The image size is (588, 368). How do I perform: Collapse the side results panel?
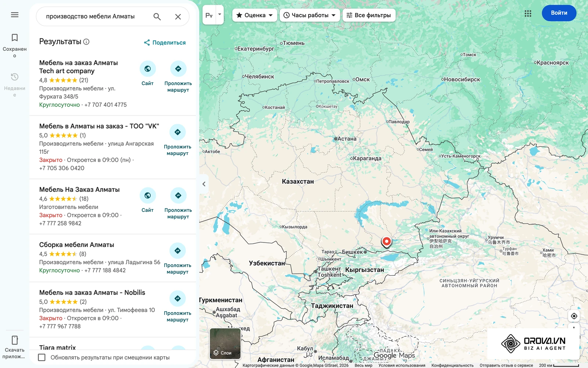tap(204, 184)
